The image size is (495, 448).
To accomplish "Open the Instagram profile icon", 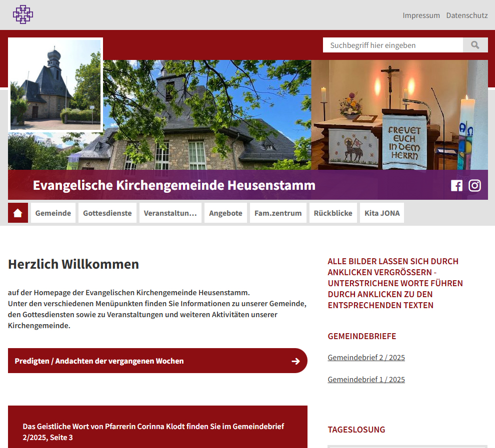I will (x=474, y=186).
